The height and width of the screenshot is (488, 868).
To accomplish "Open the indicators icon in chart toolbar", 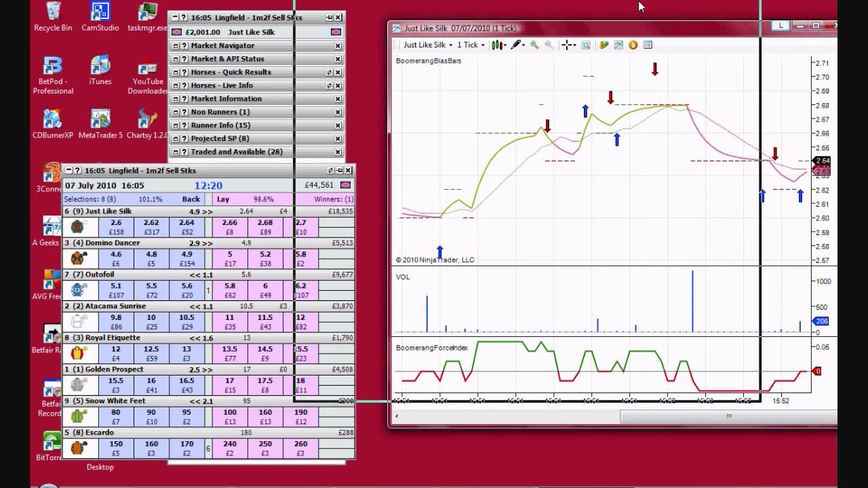I will (x=618, y=45).
